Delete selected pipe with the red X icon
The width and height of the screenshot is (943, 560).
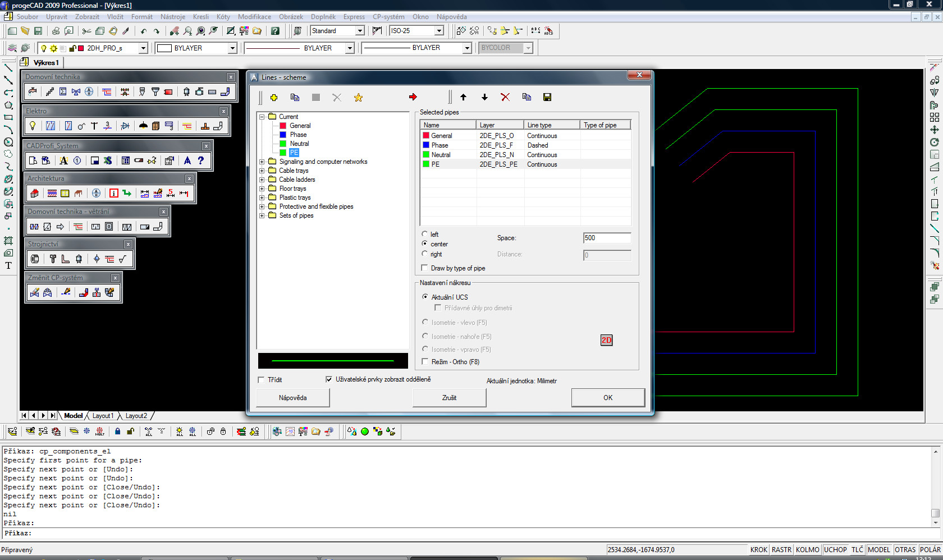(x=505, y=97)
